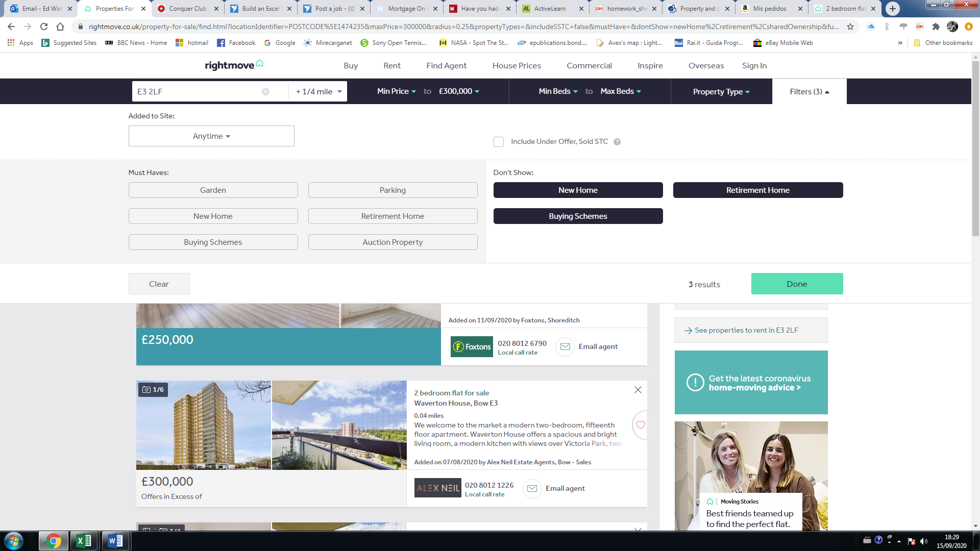Toggle Auction Property must-have filter
The image size is (980, 551).
coord(393,242)
